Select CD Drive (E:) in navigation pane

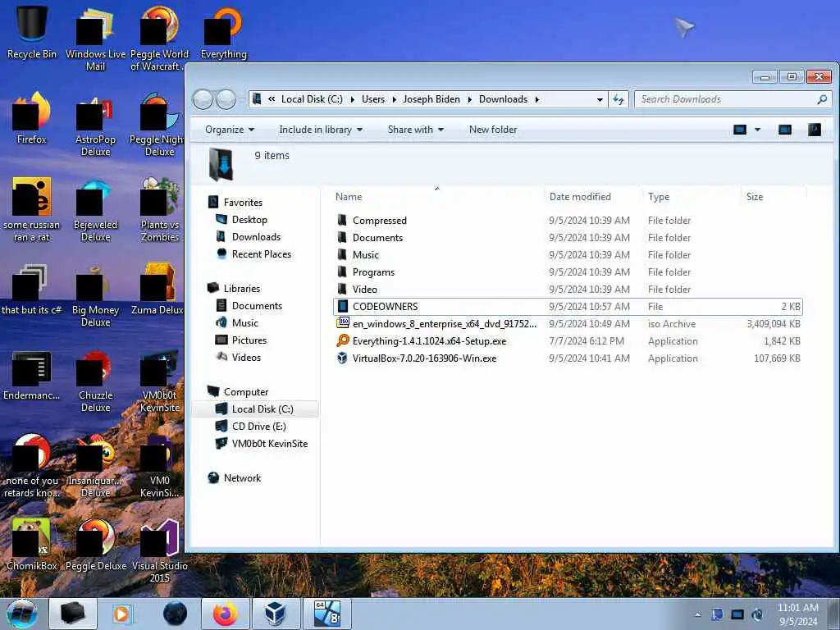click(251, 427)
